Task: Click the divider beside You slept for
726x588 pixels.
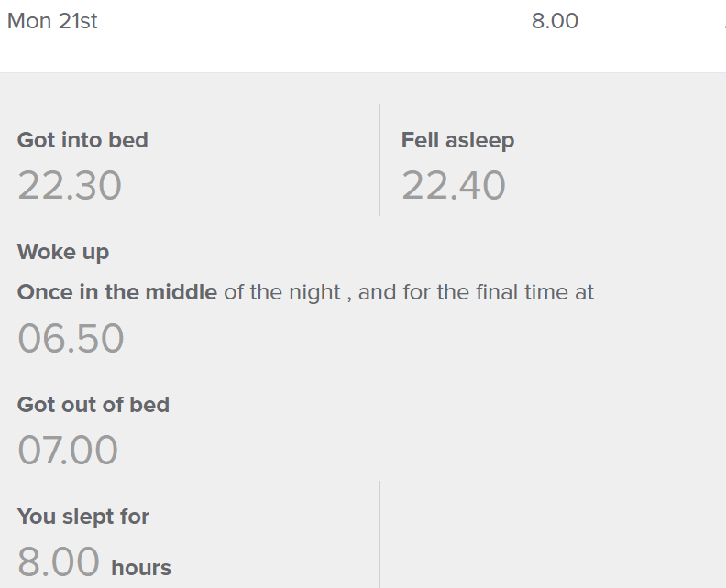Action: (379, 534)
